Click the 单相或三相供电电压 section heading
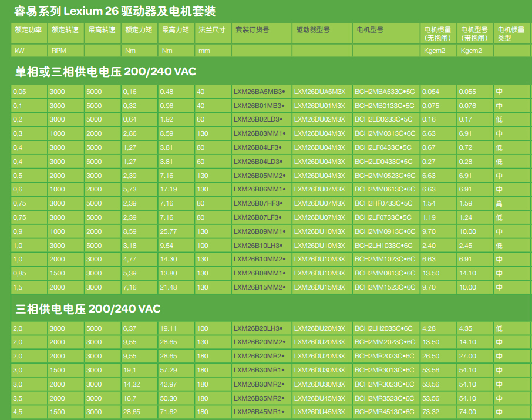 tap(106, 72)
